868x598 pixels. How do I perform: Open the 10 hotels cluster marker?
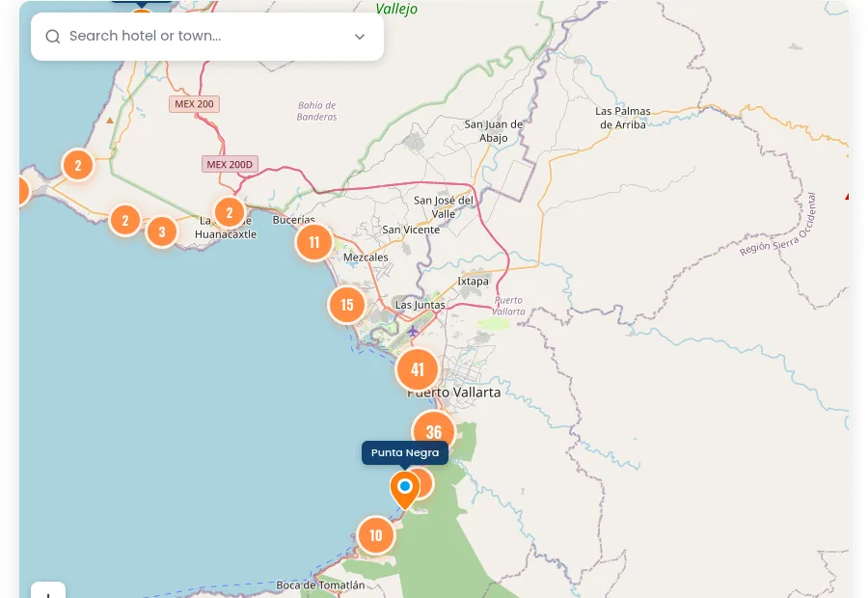point(376,535)
